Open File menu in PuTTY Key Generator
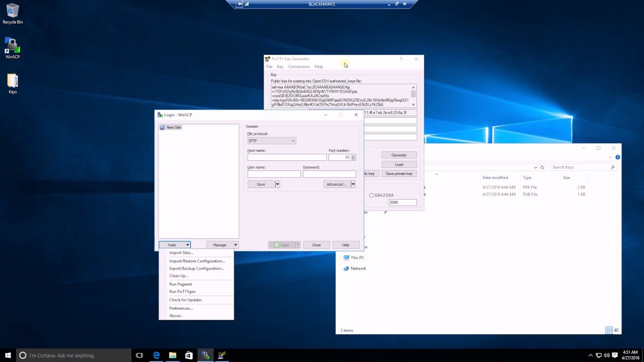This screenshot has height=362, width=644. (269, 66)
